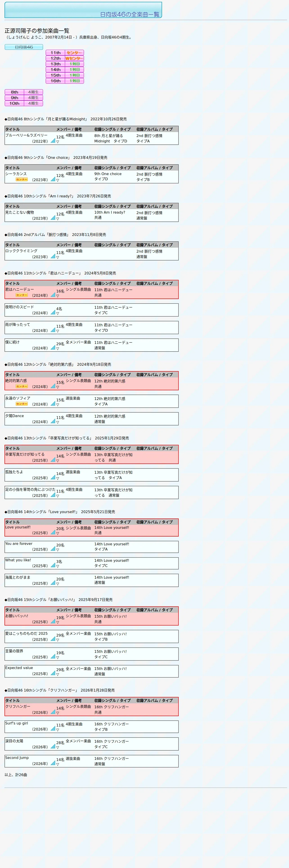Expand the 3名 member arrow for What you like!

coord(58,566)
